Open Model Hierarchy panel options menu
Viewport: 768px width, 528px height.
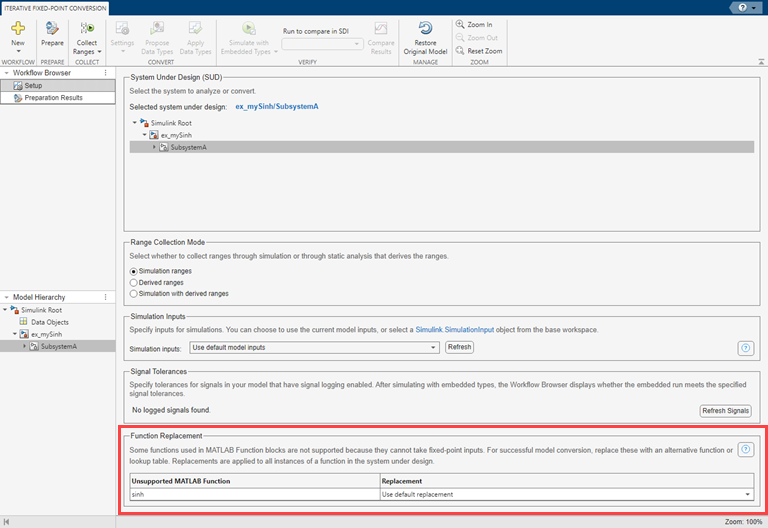(x=105, y=297)
